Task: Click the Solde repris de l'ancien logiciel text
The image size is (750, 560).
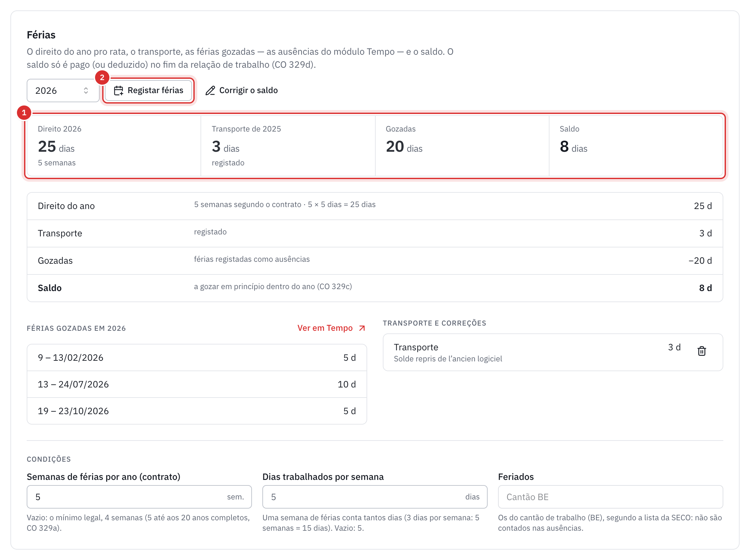Action: (448, 359)
